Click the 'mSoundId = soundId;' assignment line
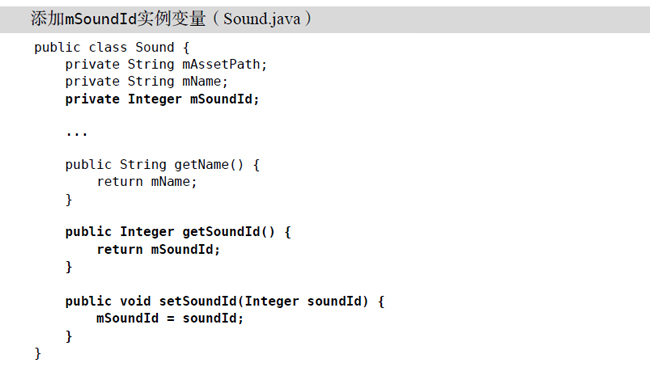 170,318
